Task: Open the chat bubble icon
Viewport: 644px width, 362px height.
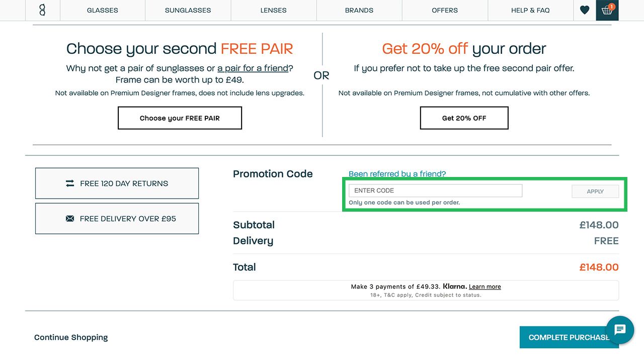Action: 620,330
